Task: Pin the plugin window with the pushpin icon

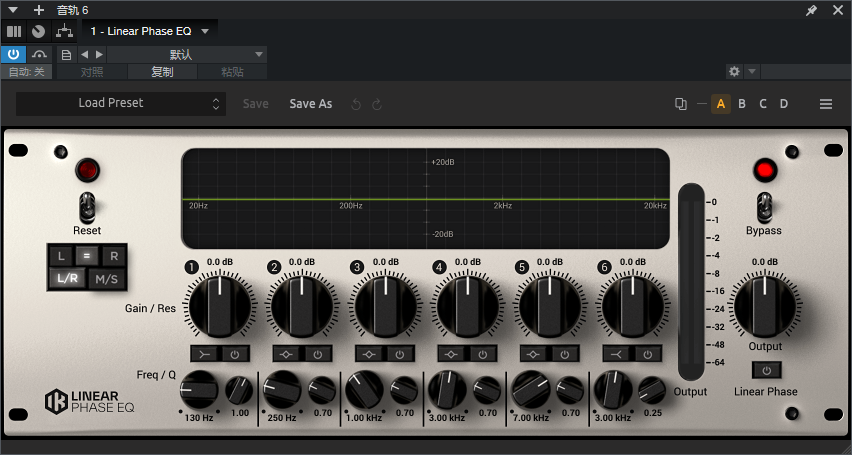Action: [811, 10]
